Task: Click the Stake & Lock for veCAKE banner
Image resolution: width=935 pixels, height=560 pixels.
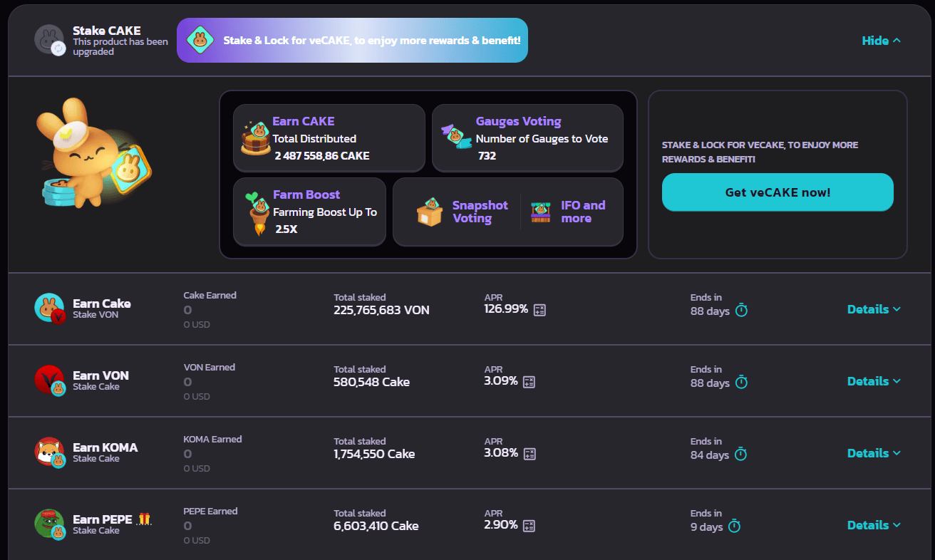Action: coord(352,41)
